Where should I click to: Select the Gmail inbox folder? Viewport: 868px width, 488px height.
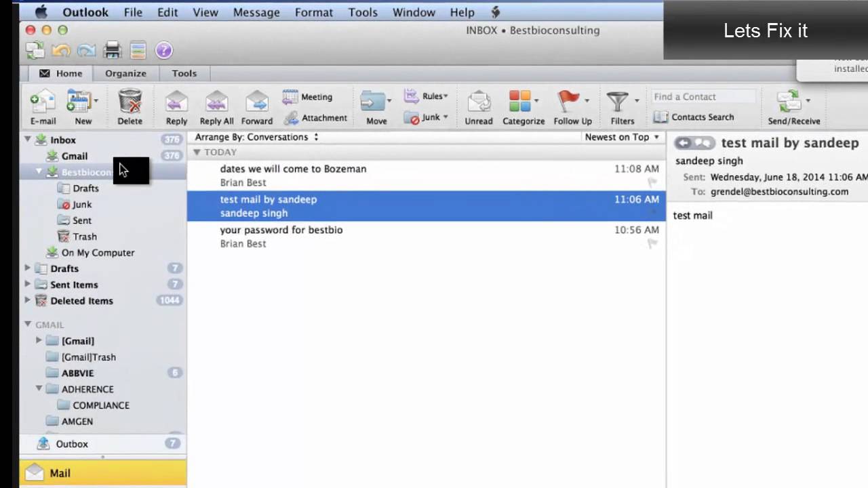pos(75,156)
